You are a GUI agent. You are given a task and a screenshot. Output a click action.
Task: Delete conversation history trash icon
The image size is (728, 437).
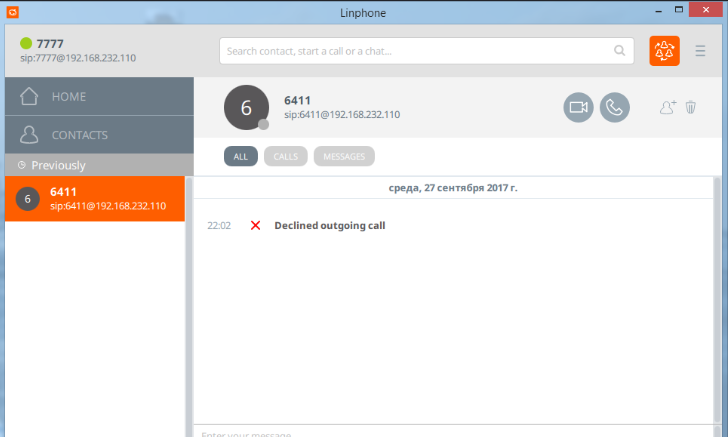pos(690,107)
